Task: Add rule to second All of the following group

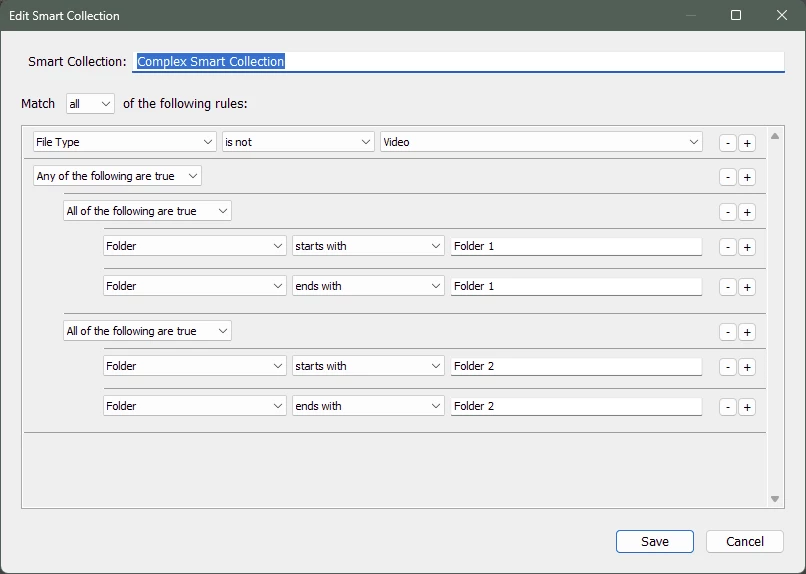Action: (747, 332)
